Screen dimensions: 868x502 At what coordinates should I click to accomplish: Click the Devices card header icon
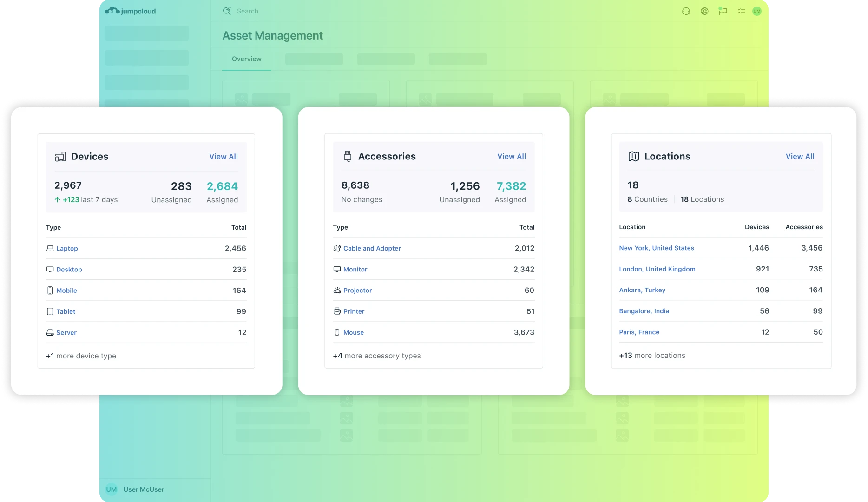(x=60, y=157)
